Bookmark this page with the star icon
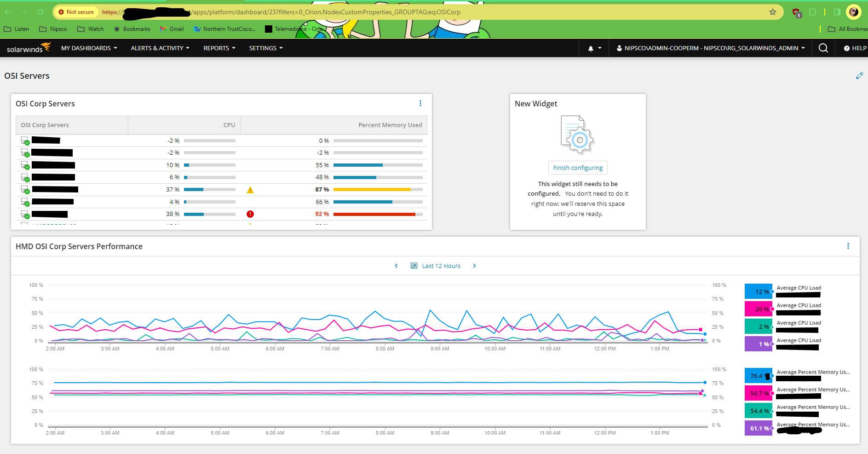 pos(773,12)
